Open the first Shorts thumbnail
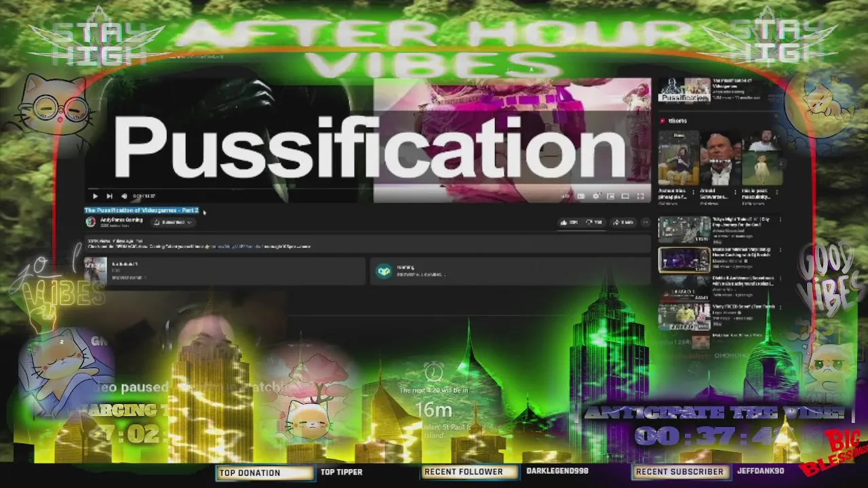 pos(678,159)
